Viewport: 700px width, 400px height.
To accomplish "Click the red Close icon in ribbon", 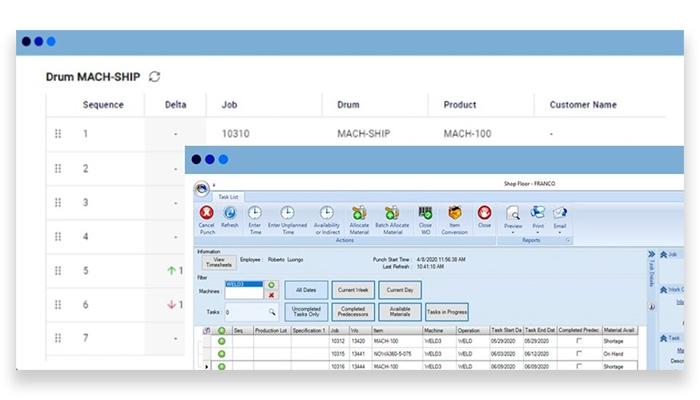I will pos(484,212).
